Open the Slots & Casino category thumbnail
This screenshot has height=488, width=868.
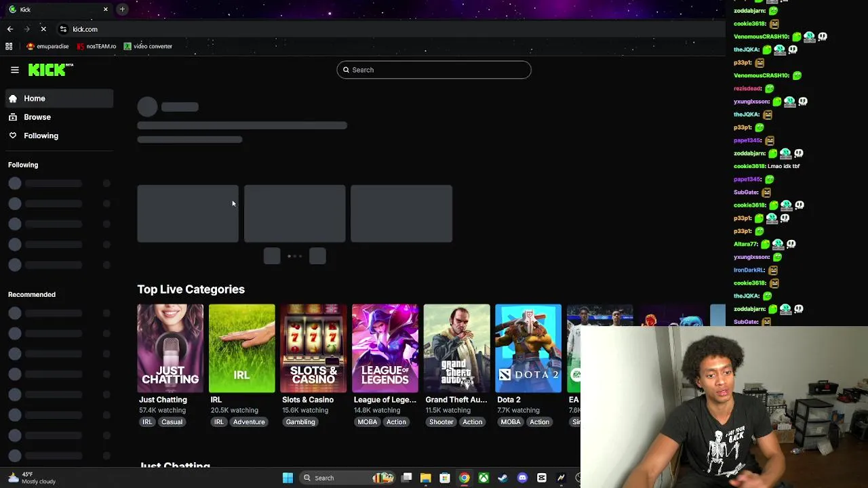pos(313,348)
